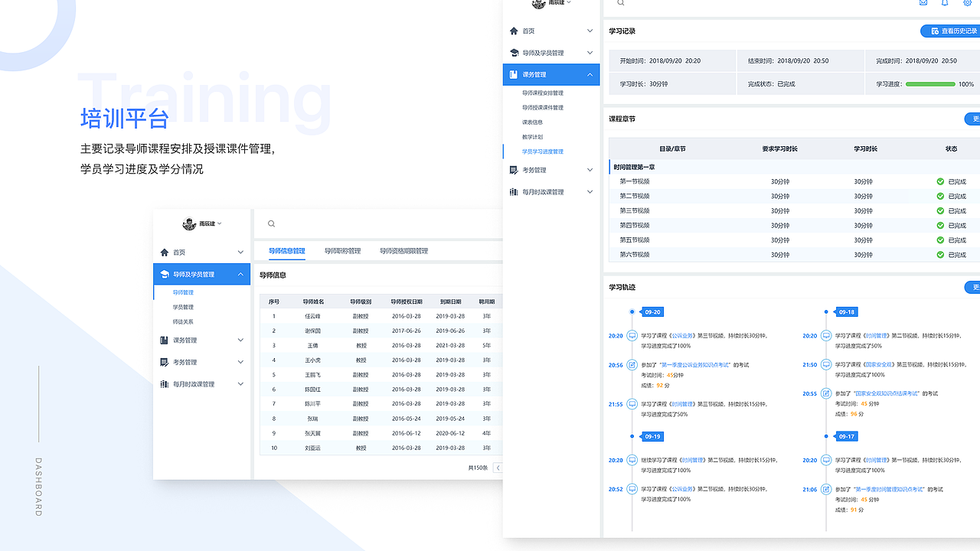Click monitor icon at 09-19 20:52 entry
Viewport: 980px width, 551px height.
(632, 489)
